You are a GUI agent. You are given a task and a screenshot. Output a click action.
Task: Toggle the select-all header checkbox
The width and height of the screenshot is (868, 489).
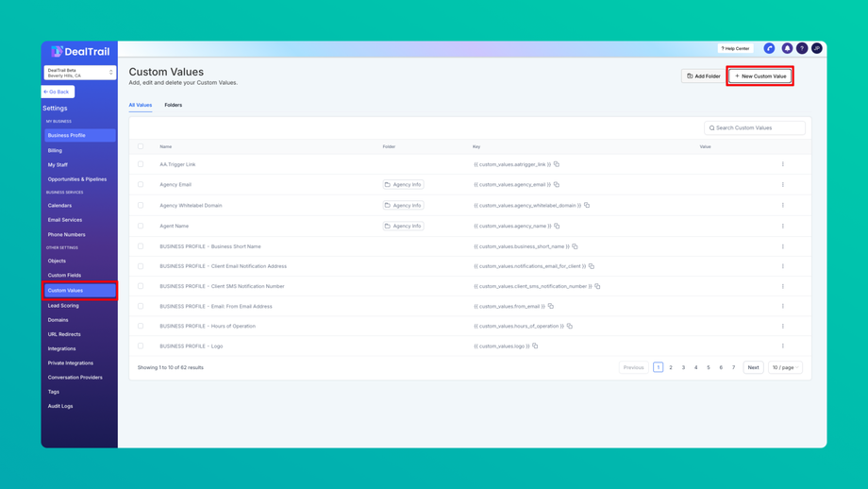tap(141, 146)
